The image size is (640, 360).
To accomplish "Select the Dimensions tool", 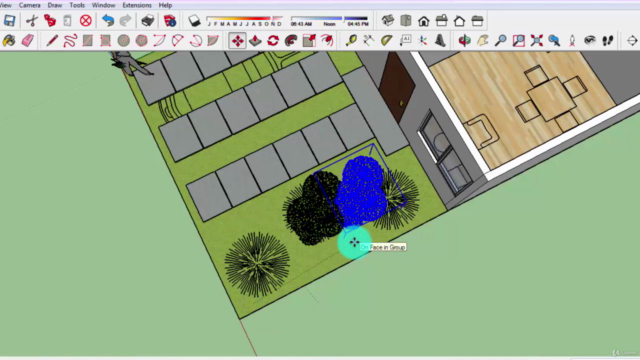I will 369,41.
